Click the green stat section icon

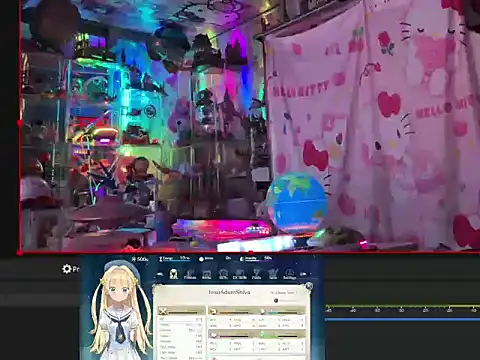point(263,334)
